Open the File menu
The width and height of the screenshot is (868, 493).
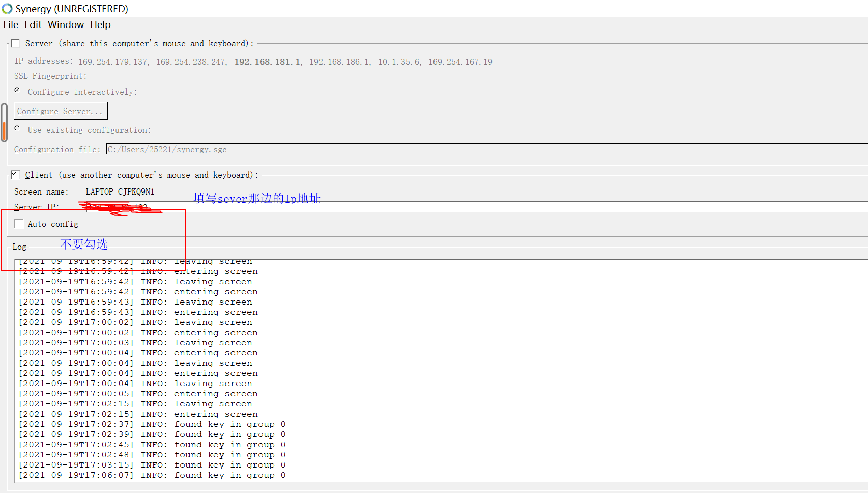coord(11,24)
